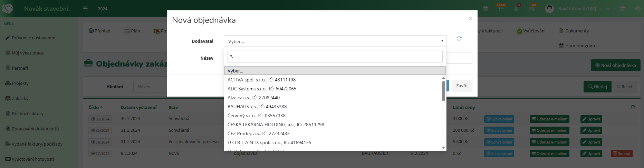The width and height of the screenshot is (644, 168).
Task: Click Upravit for order 32/2024
Action: (x=591, y=119)
